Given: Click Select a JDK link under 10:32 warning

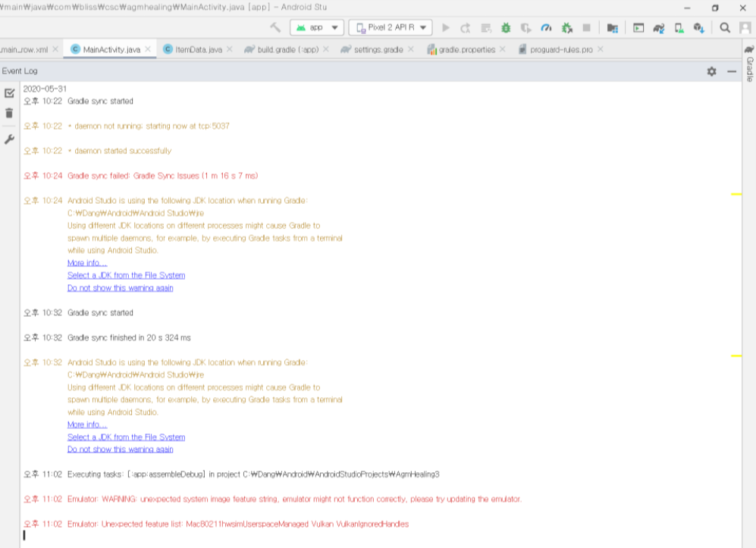Looking at the screenshot, I should (x=127, y=437).
